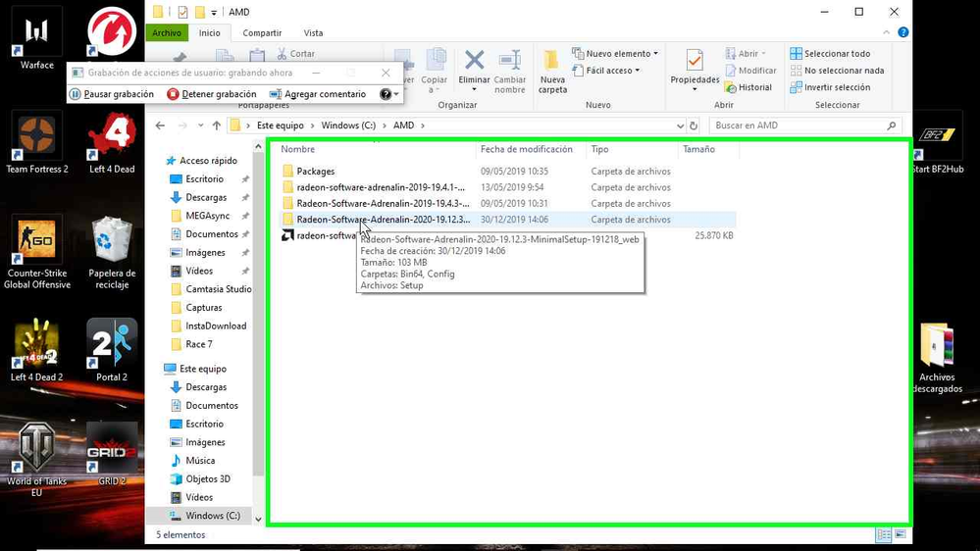
Task: Select radeon-software-adrenalin-2019-19.4.1 folder
Action: [507, 187]
